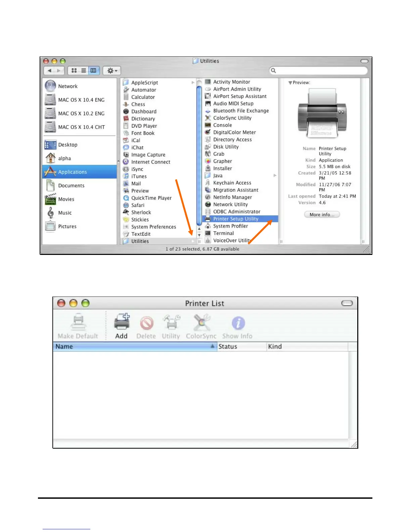
Task: Click the More info... button
Action: point(322,215)
